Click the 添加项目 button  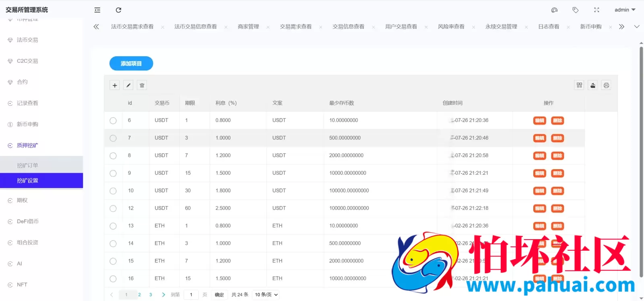pos(131,63)
